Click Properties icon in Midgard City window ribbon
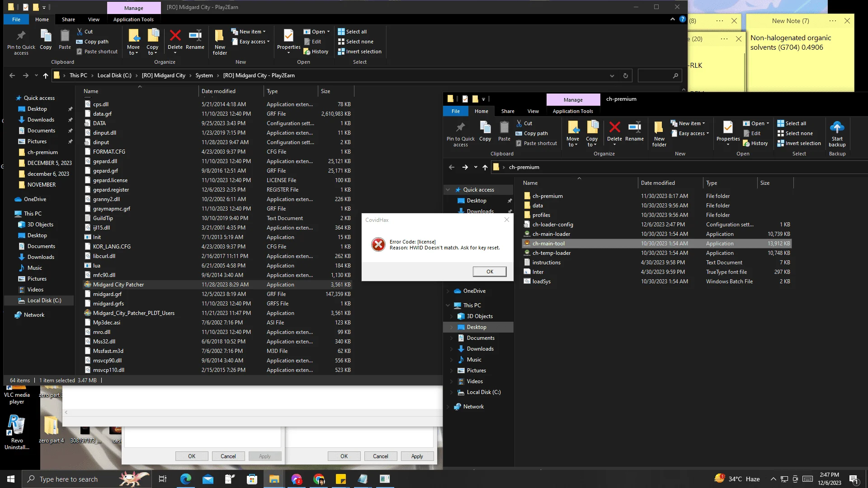This screenshot has width=868, height=488. click(288, 42)
